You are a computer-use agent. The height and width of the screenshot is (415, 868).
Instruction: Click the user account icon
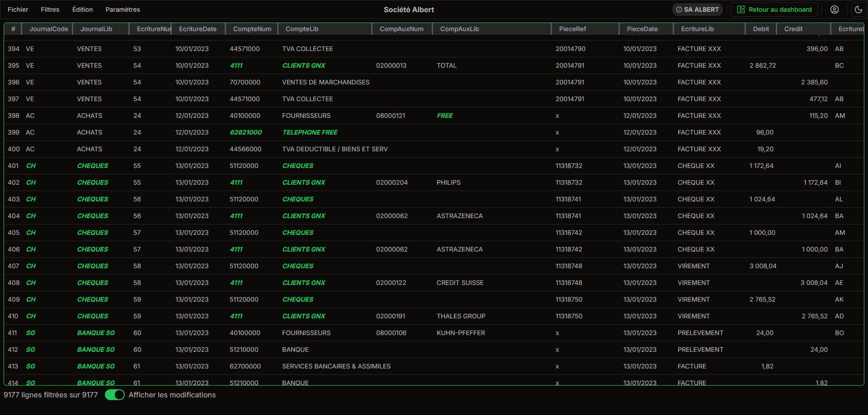[835, 9]
